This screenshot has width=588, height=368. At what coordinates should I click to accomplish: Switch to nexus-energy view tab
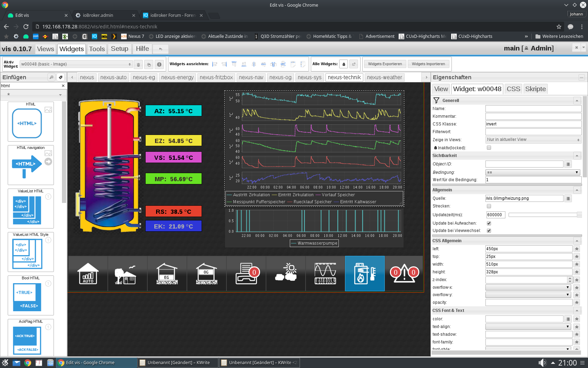[x=177, y=77]
